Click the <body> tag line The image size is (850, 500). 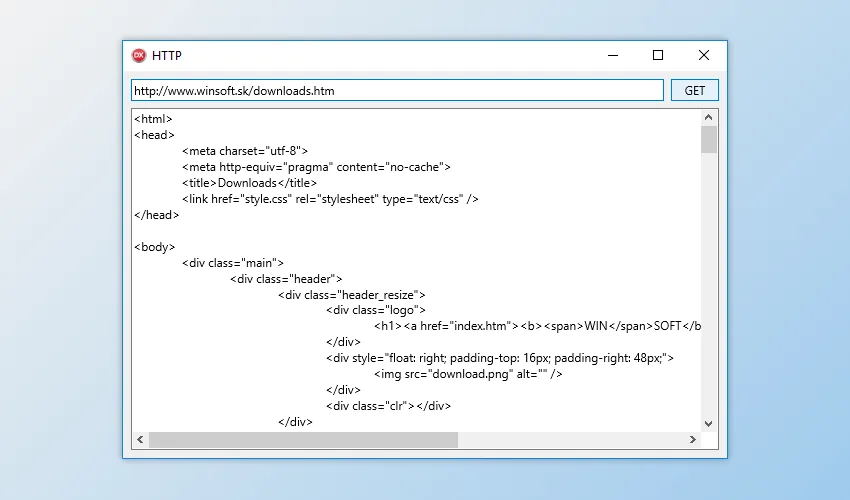coord(155,247)
